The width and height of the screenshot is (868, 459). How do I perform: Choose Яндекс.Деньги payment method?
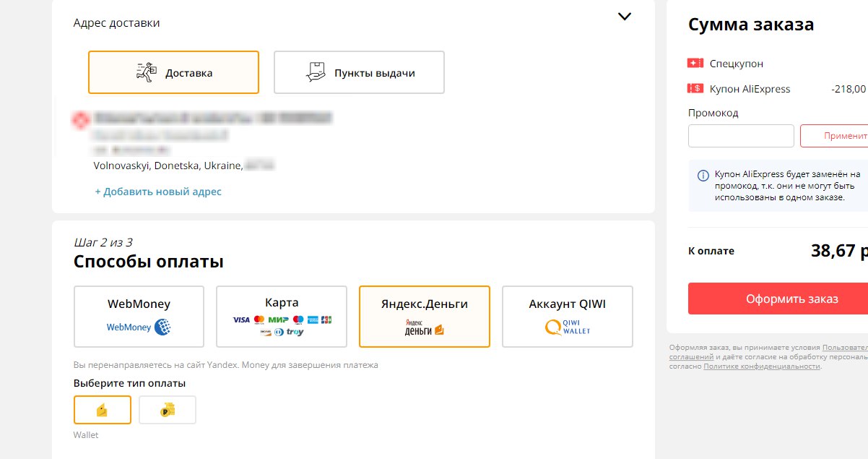tap(425, 317)
